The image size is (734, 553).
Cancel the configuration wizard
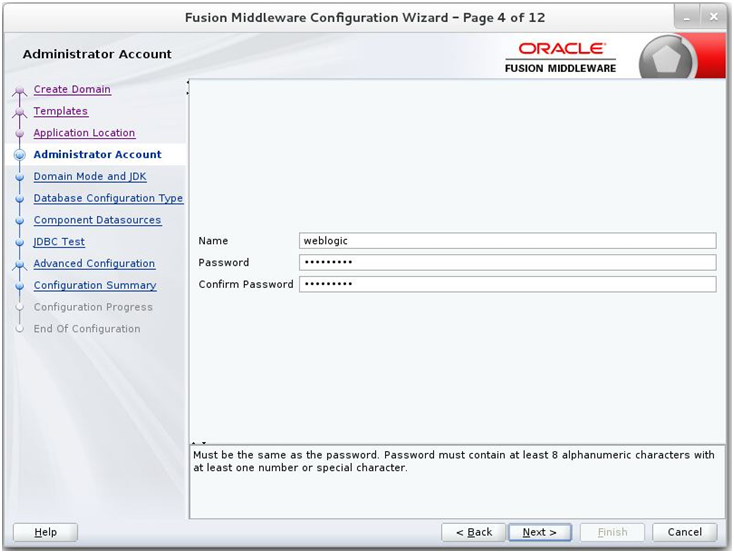tap(684, 532)
